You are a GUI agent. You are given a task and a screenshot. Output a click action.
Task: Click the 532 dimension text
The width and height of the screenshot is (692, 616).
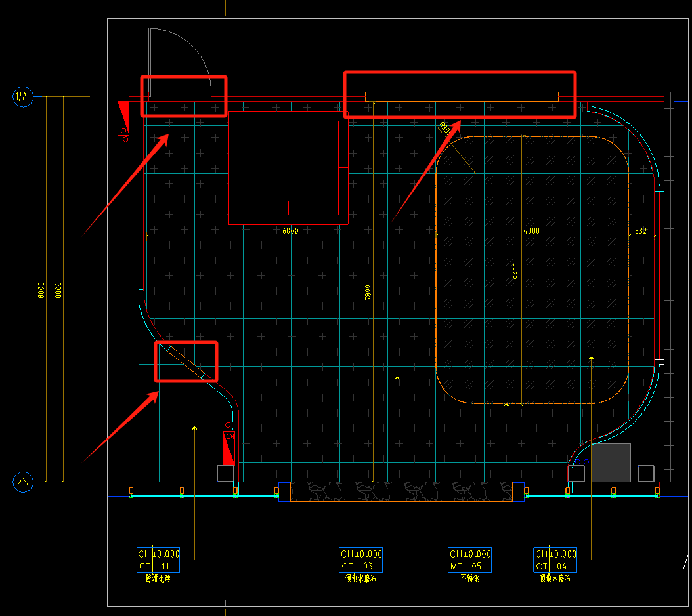(x=641, y=231)
